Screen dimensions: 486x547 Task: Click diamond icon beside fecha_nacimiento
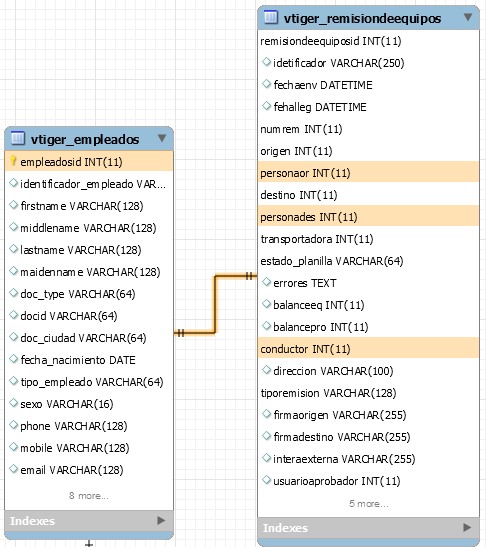pyautogui.click(x=14, y=359)
